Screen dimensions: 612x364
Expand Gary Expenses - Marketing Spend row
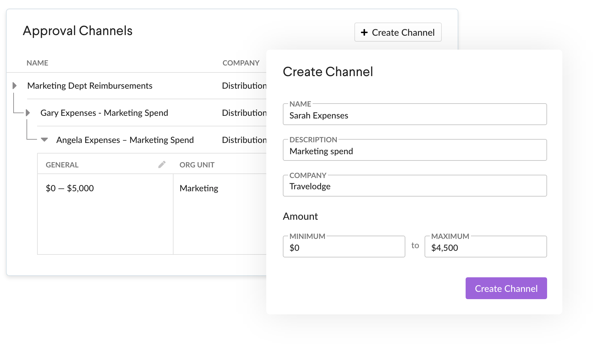click(x=28, y=113)
